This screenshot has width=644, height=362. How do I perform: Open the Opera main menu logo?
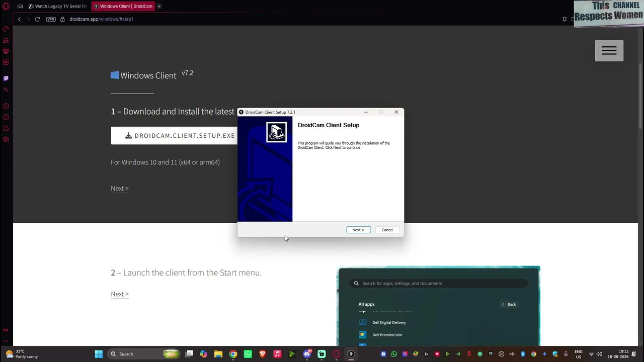[x=6, y=6]
